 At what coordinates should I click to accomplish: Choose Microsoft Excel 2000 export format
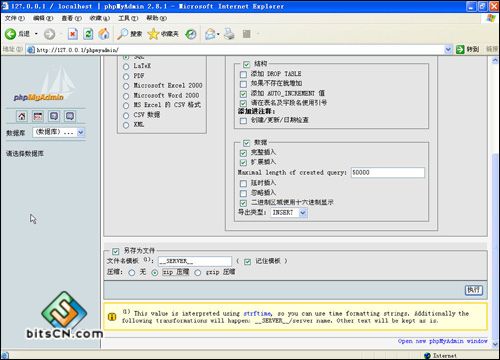click(126, 86)
